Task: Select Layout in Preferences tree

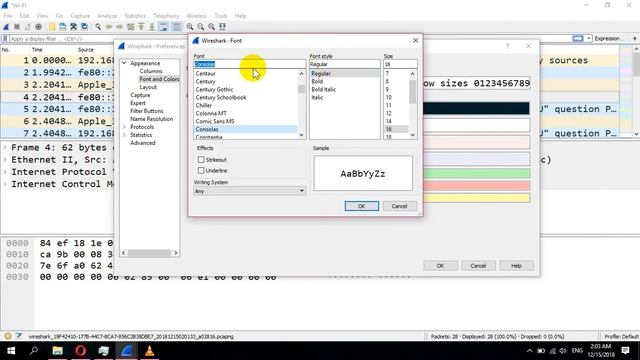Action: coord(148,87)
